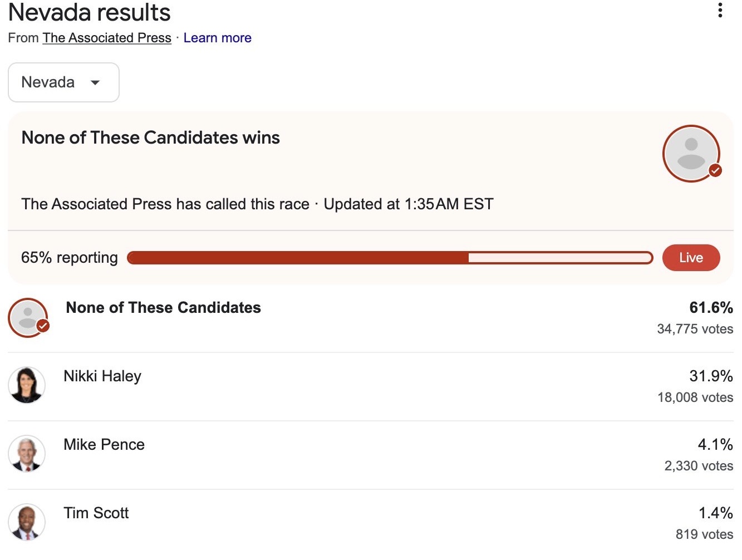
Task: Click None of These Candidates row avatar
Action: coord(28,318)
